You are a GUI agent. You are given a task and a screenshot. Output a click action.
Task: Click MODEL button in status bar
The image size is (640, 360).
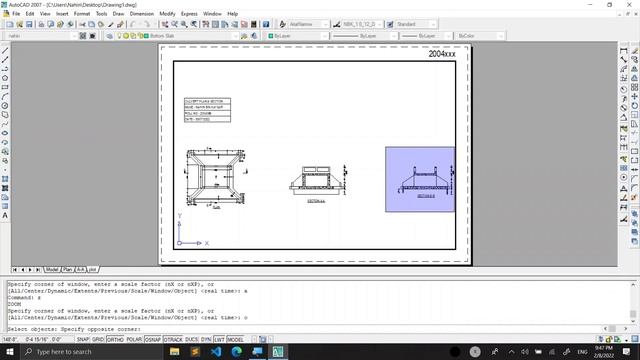(x=235, y=339)
